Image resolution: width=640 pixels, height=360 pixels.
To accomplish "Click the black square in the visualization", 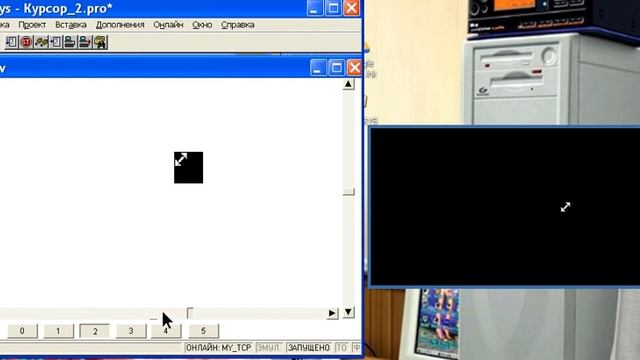I will tap(188, 168).
